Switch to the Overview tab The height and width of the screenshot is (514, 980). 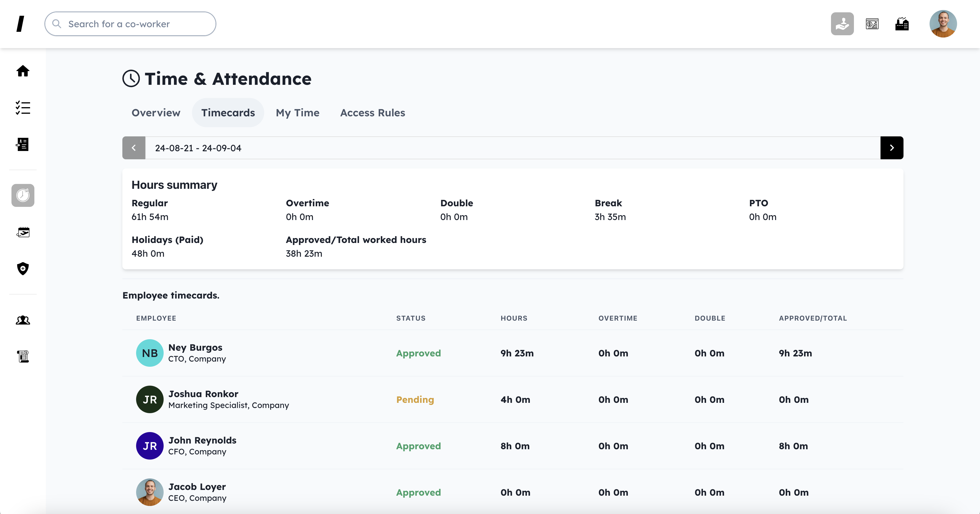coord(156,113)
